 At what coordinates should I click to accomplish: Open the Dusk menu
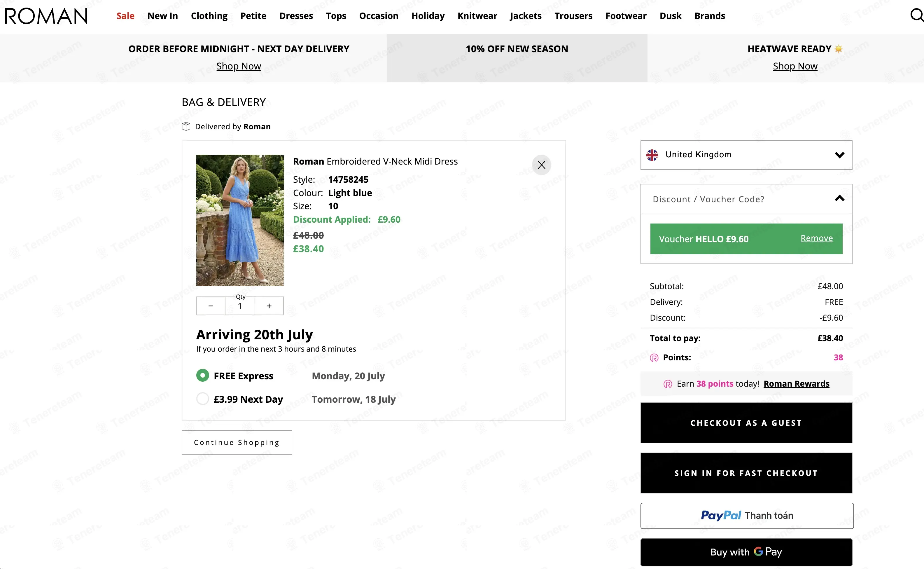pyautogui.click(x=670, y=16)
